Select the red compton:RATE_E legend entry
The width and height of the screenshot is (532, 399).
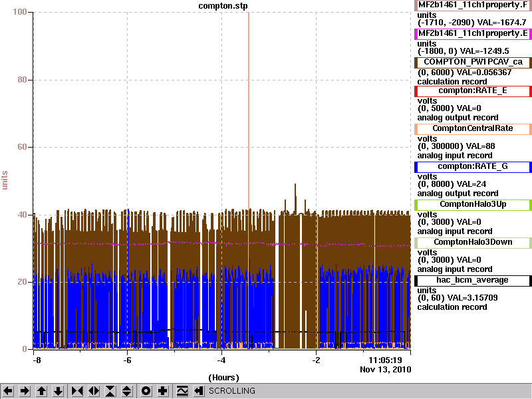(473, 91)
